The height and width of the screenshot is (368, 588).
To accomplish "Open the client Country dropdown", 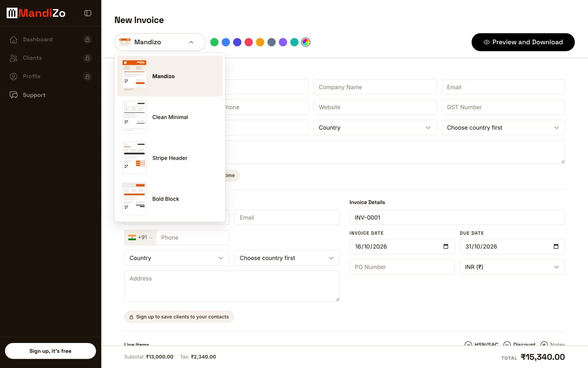I will (x=177, y=258).
